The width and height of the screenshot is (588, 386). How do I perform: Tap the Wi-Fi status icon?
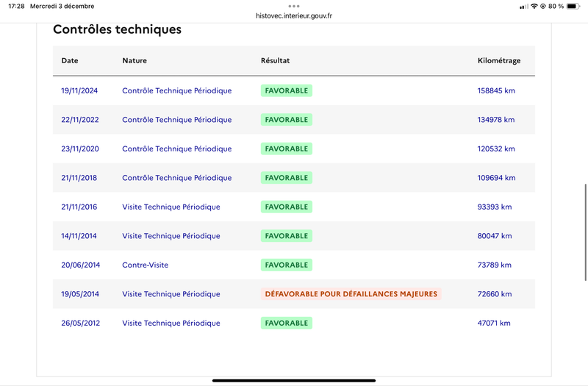(x=534, y=6)
